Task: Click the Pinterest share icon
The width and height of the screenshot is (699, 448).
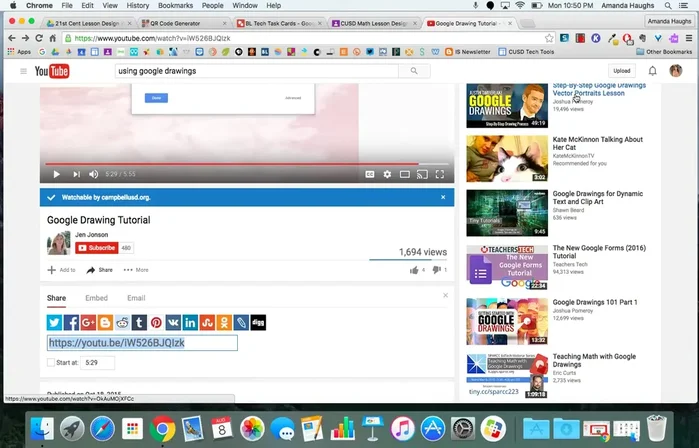Action: point(156,323)
